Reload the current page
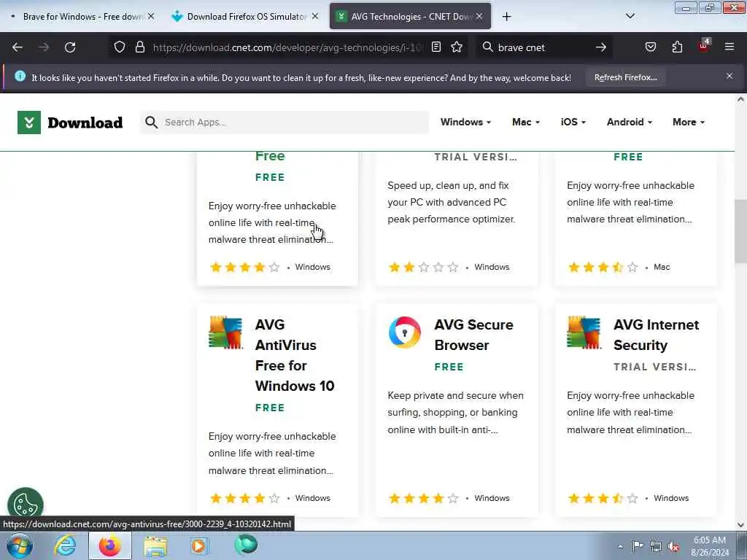Screen dimensions: 747x560 (70, 47)
